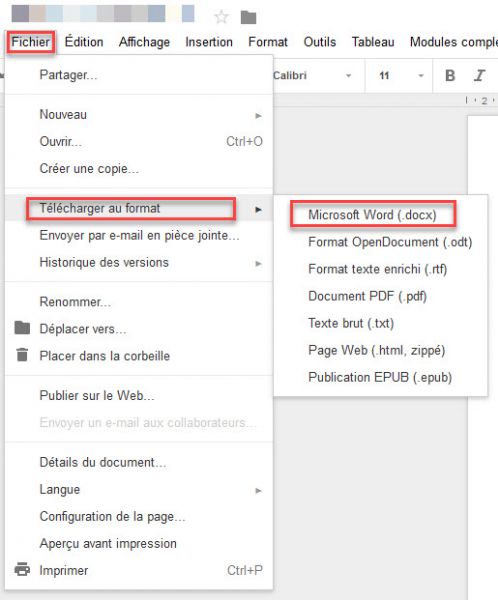Click the folder icon beside the title
The height and width of the screenshot is (600, 498).
(x=248, y=17)
